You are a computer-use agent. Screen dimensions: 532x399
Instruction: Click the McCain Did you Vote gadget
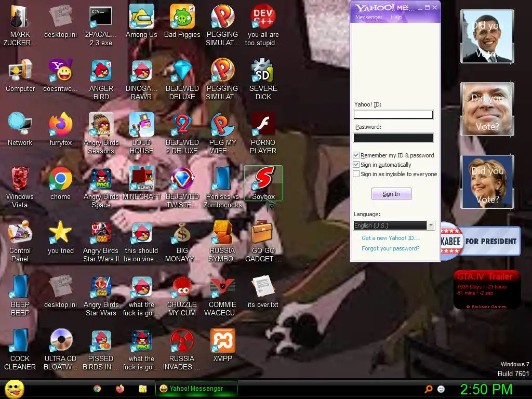point(487,109)
